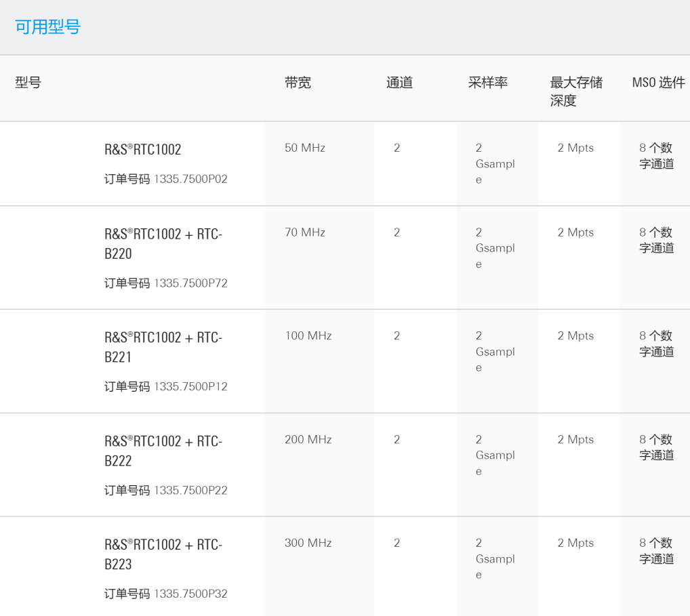
Task: Open the R&S RTC1002 + RTC-B222 model
Action: tap(163, 451)
